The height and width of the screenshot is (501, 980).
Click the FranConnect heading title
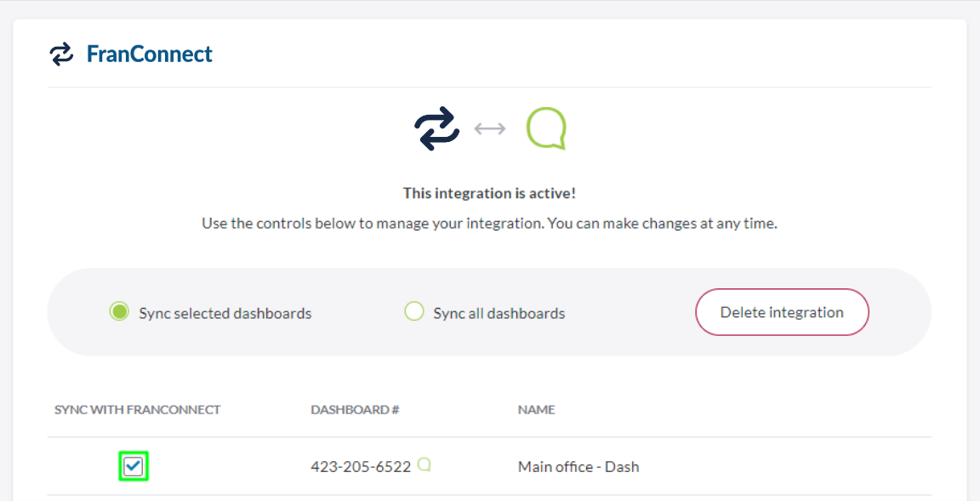click(x=150, y=54)
